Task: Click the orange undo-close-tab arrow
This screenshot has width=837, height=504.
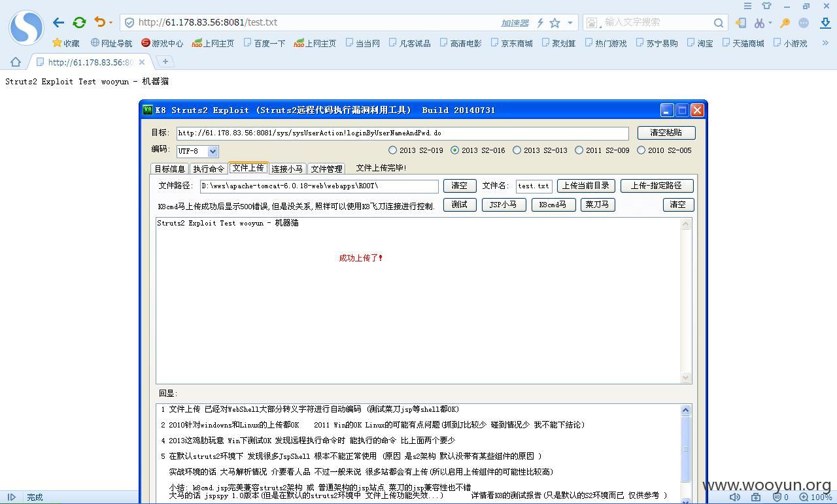Action: (99, 22)
